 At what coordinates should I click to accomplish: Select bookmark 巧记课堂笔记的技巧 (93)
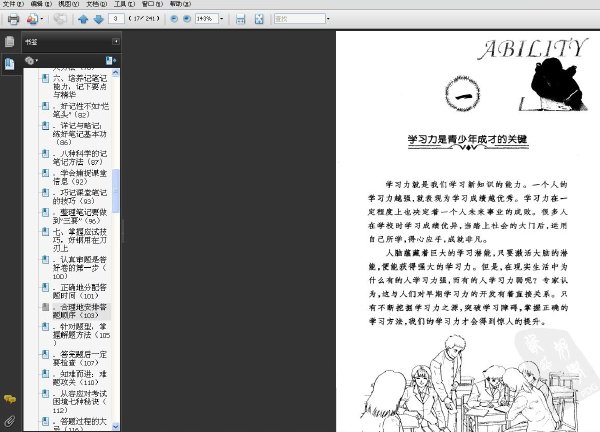tap(80, 196)
